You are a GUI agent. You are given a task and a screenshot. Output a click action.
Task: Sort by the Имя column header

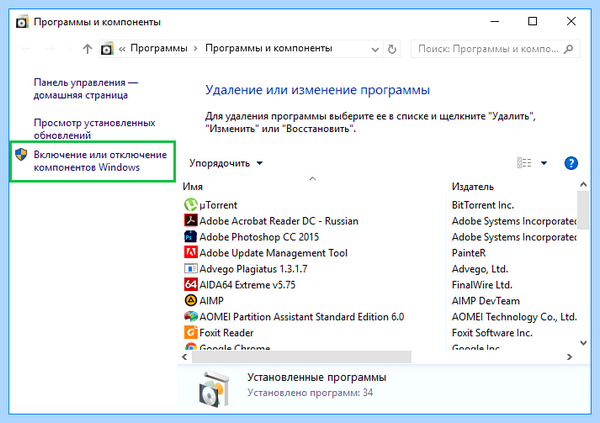(192, 186)
